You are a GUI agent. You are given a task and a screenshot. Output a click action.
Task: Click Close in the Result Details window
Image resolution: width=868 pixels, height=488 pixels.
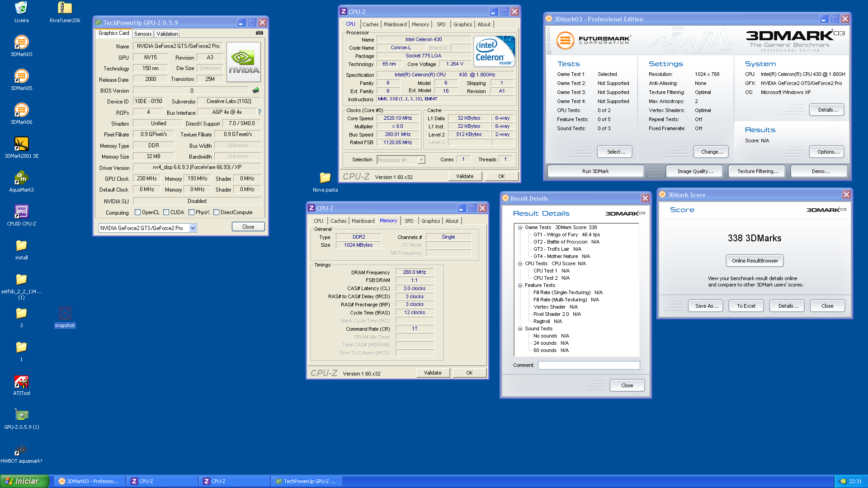(627, 385)
